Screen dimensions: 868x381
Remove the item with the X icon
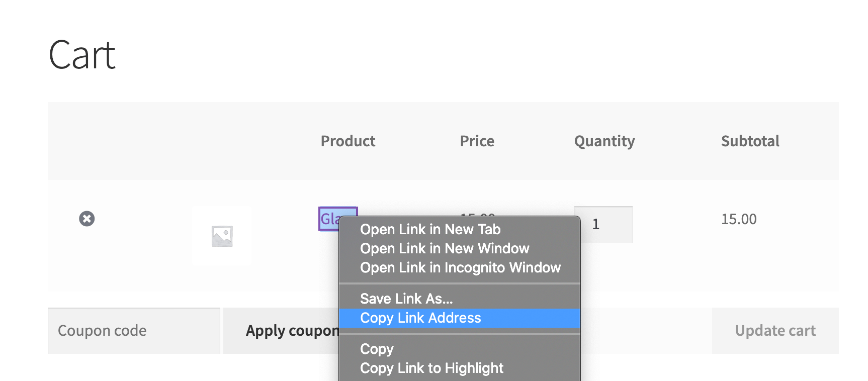87,219
